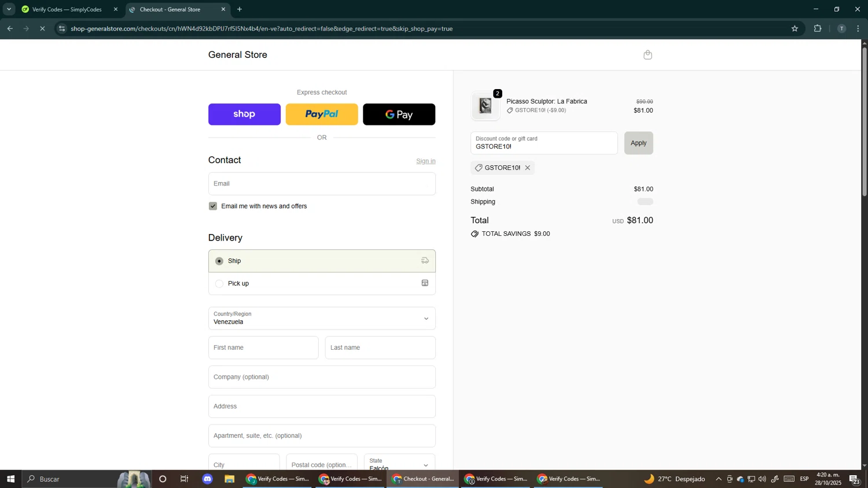Open the weather widget showing 27°C Despejado
868x488 pixels.
point(675,479)
